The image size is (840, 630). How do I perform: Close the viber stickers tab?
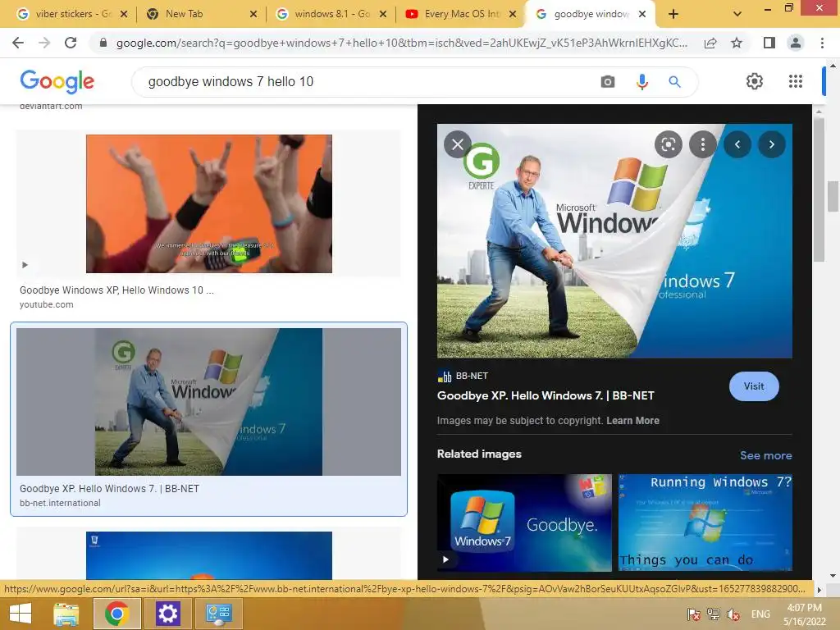[124, 14]
